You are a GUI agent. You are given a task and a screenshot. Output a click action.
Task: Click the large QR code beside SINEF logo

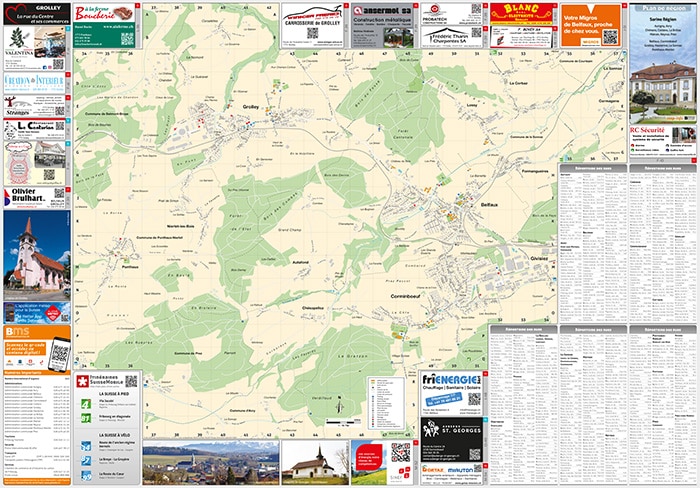pos(400,452)
